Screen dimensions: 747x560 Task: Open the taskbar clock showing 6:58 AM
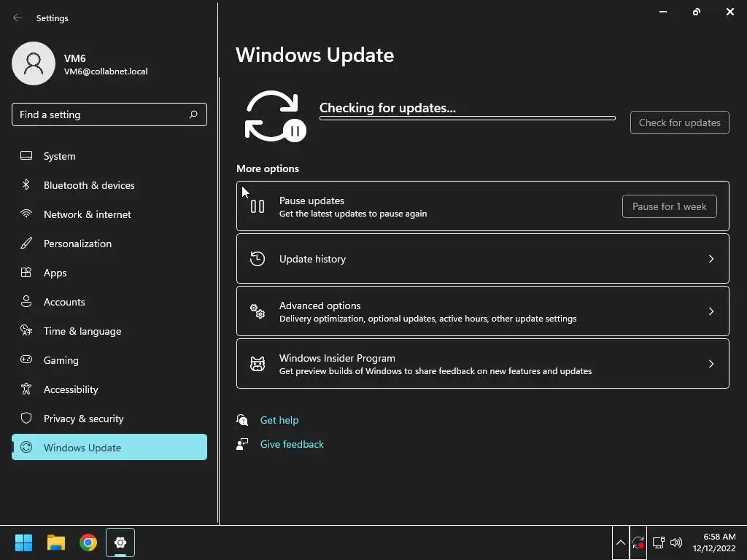coord(714,542)
